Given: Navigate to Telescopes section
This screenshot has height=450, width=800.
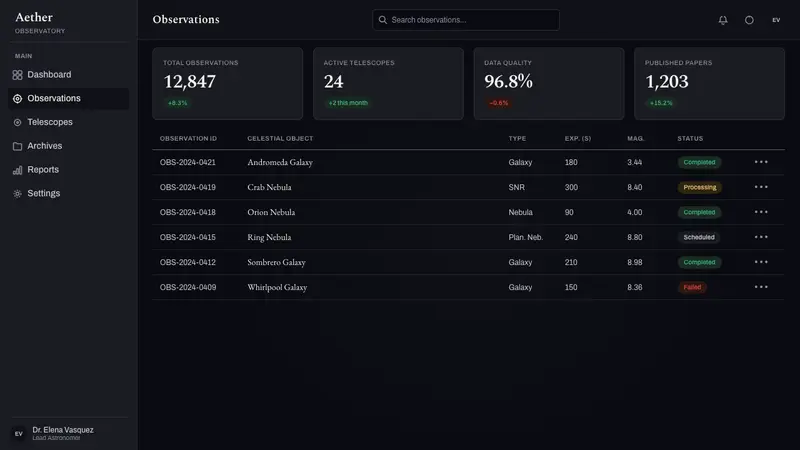Looking at the screenshot, I should click(x=68, y=122).
